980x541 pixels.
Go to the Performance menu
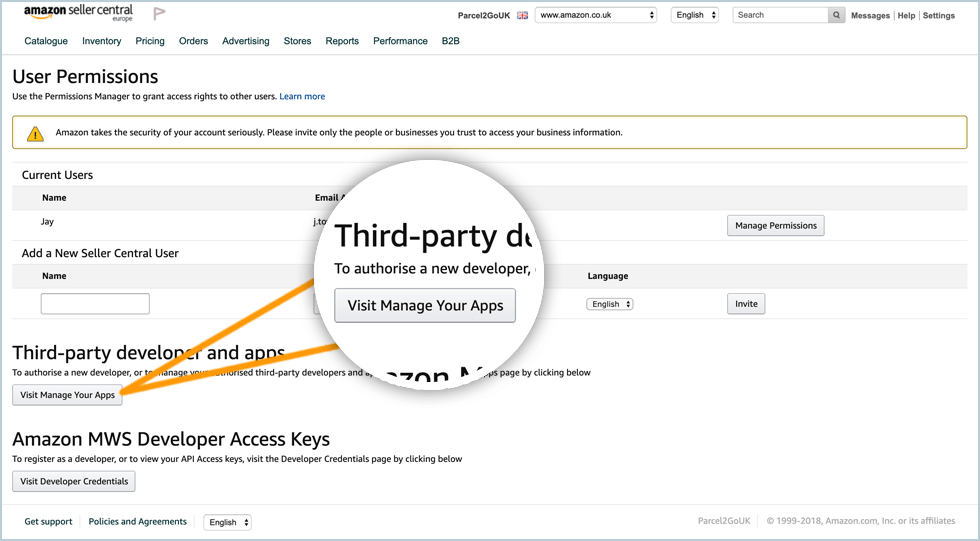pyautogui.click(x=400, y=41)
